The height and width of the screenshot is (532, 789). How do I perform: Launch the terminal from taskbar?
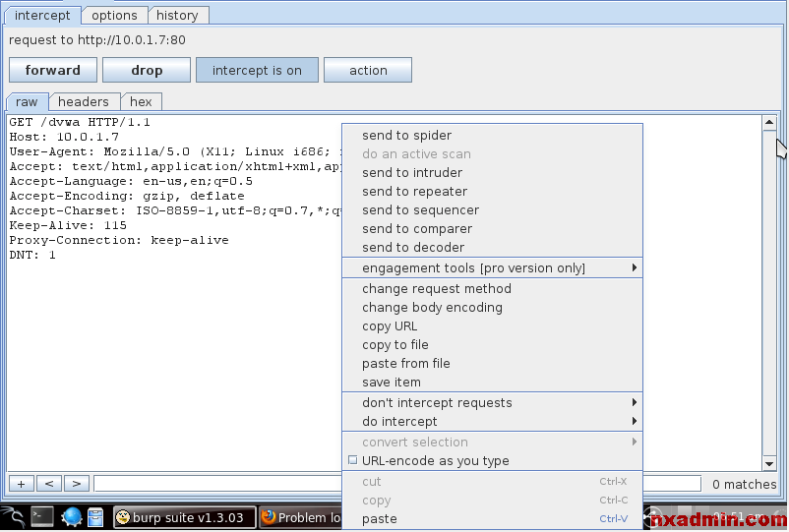coord(41,517)
